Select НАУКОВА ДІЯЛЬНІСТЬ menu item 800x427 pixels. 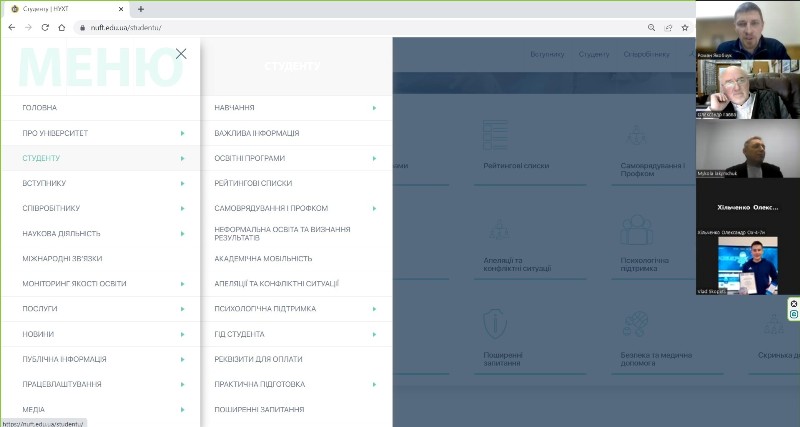61,234
